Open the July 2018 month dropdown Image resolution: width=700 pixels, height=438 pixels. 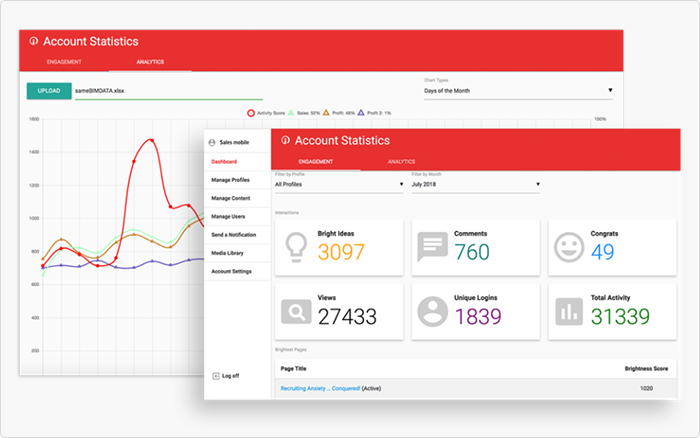(x=475, y=184)
